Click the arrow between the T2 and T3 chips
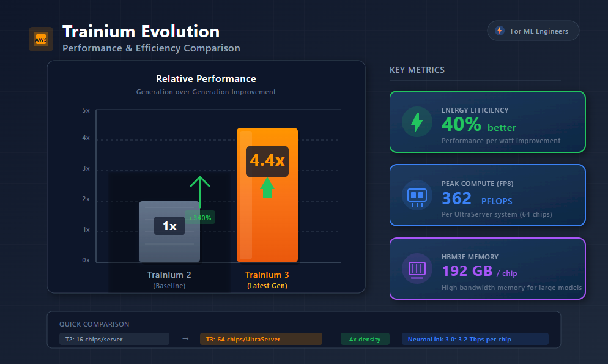This screenshot has width=608, height=364. [185, 339]
